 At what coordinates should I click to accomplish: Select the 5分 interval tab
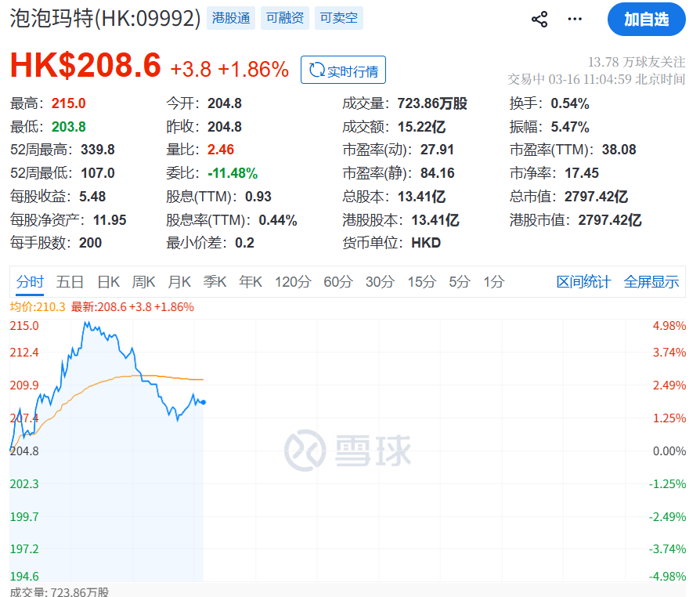(x=460, y=282)
